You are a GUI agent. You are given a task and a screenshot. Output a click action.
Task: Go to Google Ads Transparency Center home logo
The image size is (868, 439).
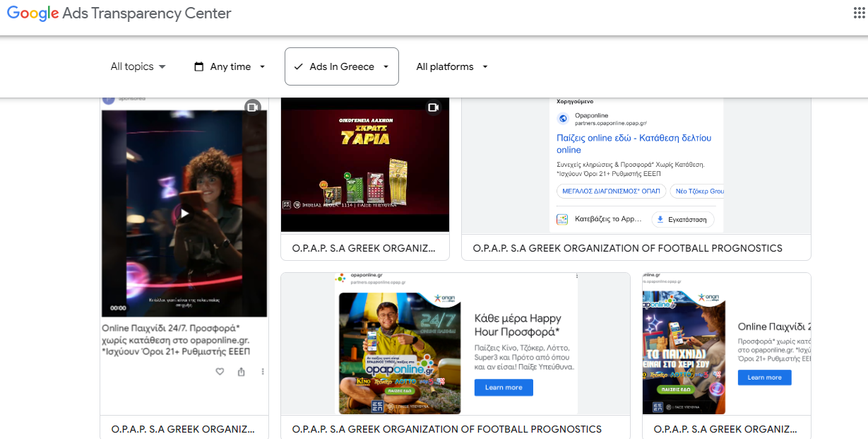[x=119, y=13]
